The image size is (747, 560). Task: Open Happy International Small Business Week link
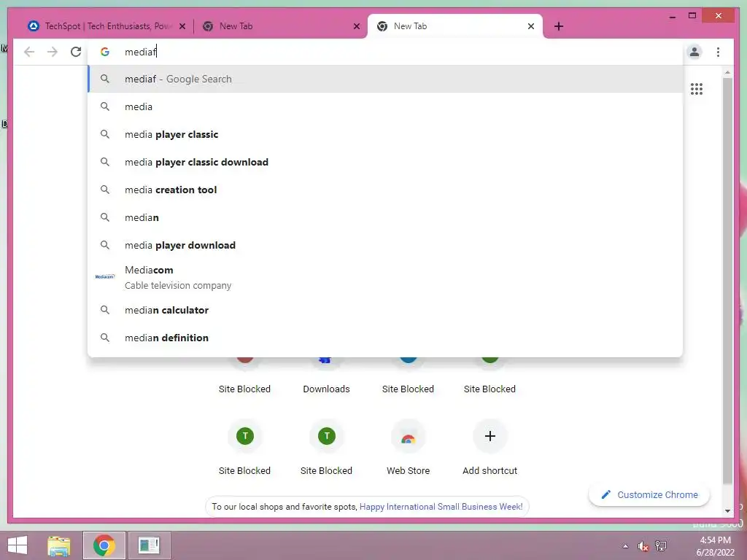(441, 507)
